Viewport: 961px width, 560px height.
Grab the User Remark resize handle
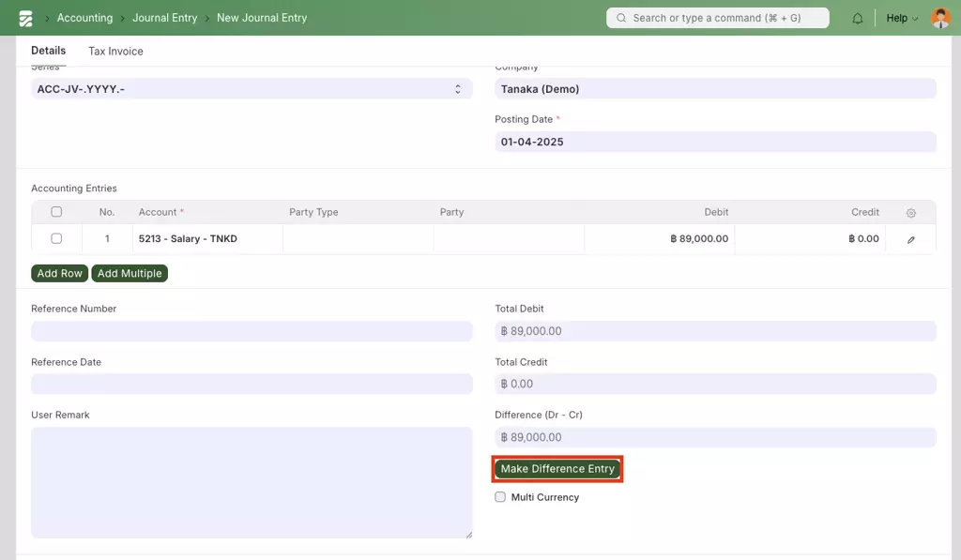469,535
